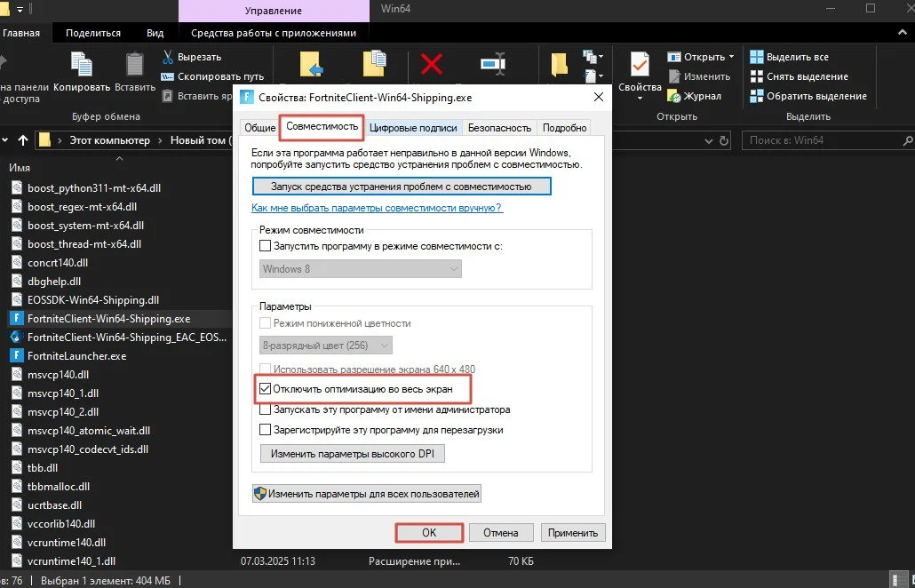Open link Как мне выбрать параметры совместимости вручную
Image resolution: width=915 pixels, height=588 pixels.
(377, 208)
